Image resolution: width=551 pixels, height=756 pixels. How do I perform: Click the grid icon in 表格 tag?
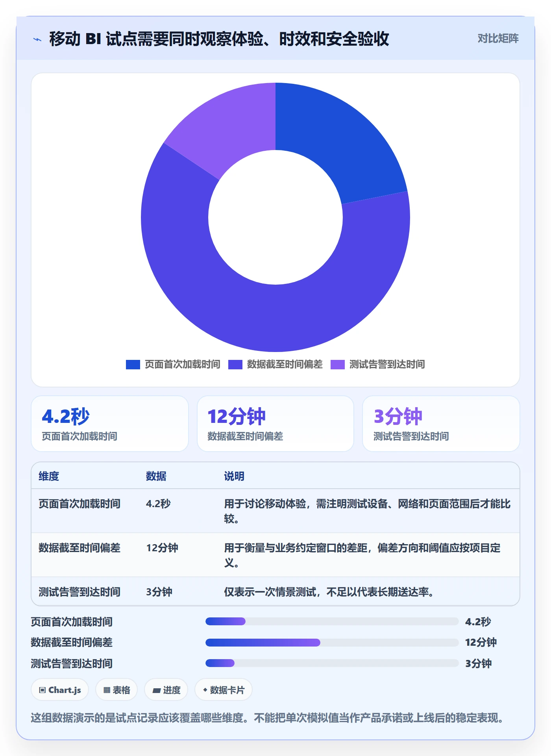click(x=107, y=690)
